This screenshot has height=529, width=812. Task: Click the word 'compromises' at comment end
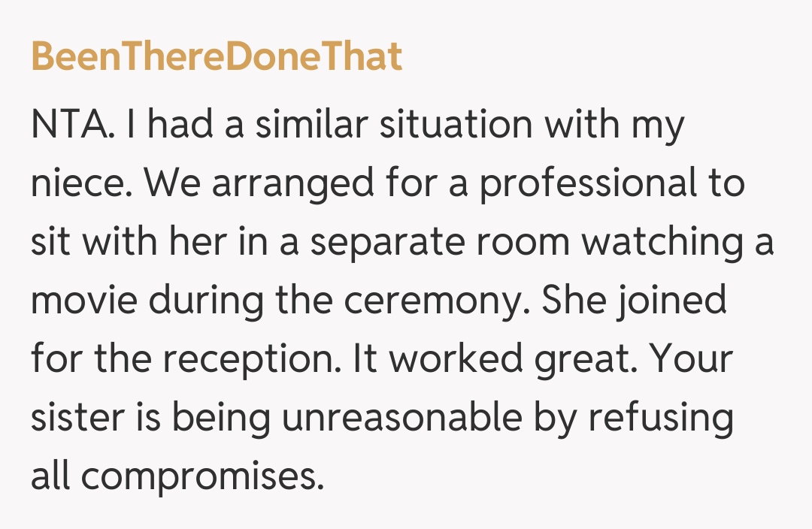click(x=198, y=477)
